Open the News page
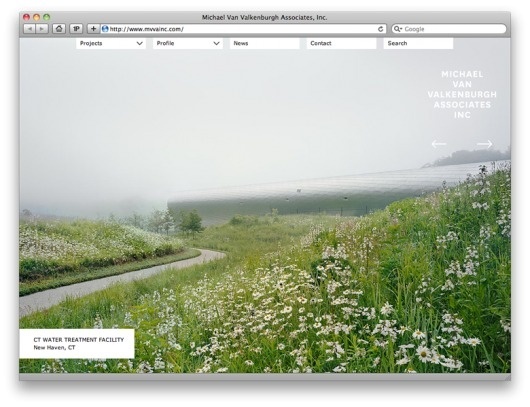This screenshot has height=407, width=530. [264, 43]
